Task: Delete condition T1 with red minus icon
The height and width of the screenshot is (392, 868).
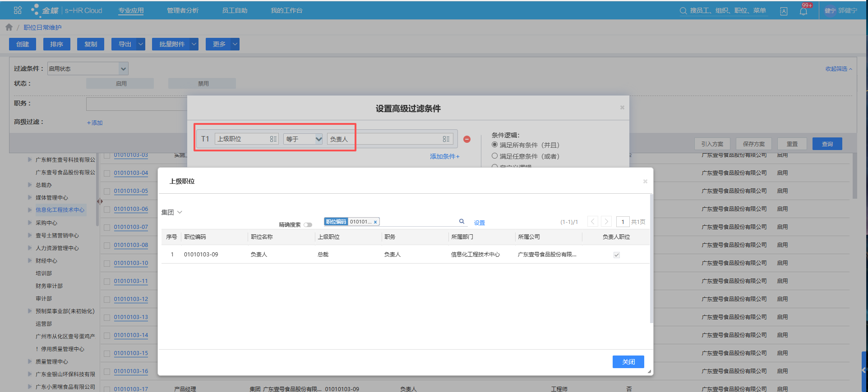Action: coord(467,139)
